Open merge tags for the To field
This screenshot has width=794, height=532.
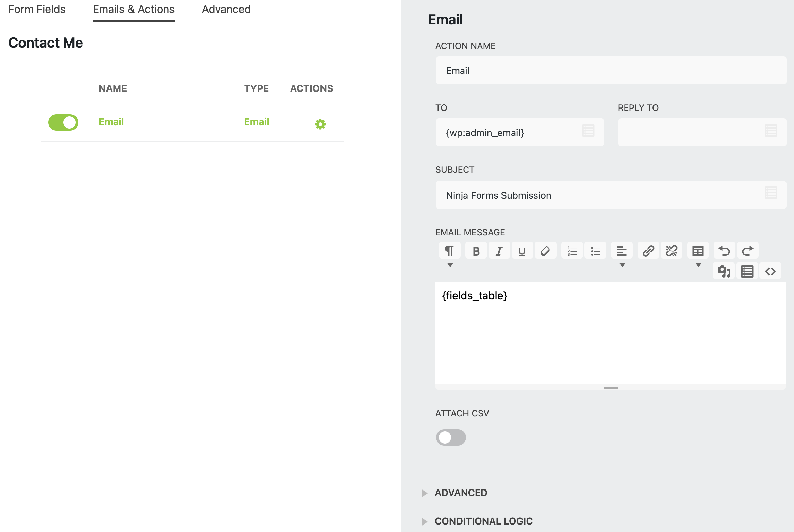588,131
